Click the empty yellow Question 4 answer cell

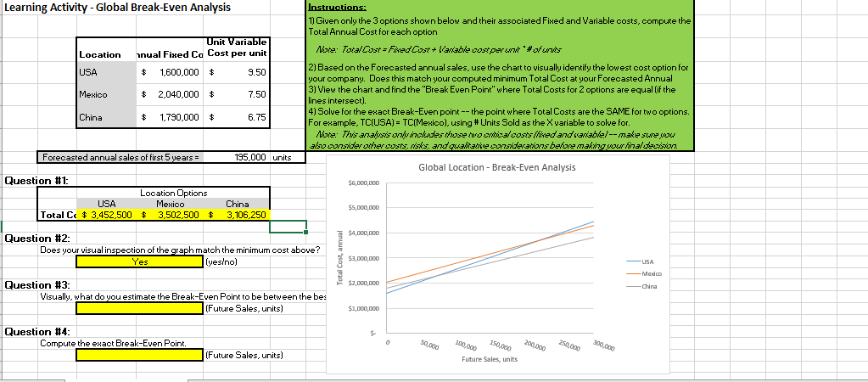[140, 354]
